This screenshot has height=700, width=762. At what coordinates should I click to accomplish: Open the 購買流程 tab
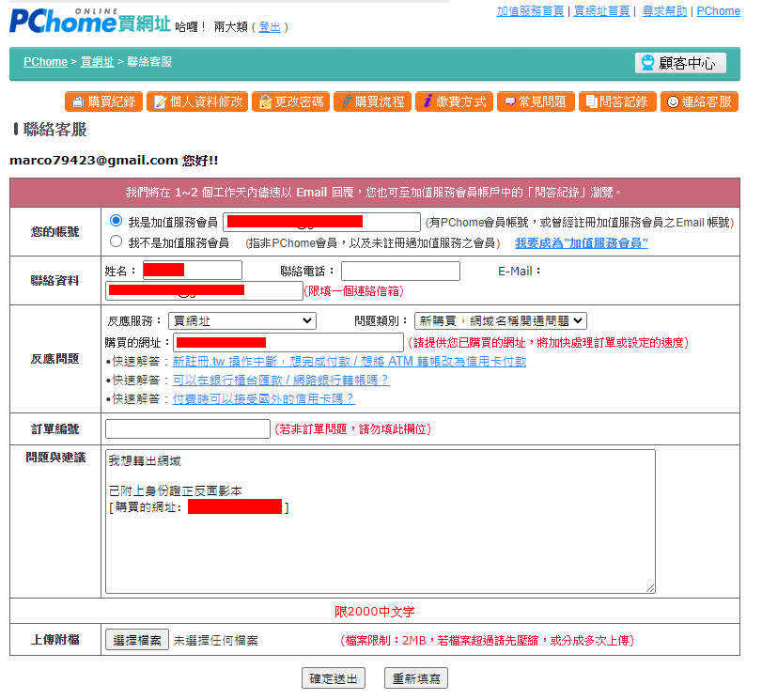point(372,101)
